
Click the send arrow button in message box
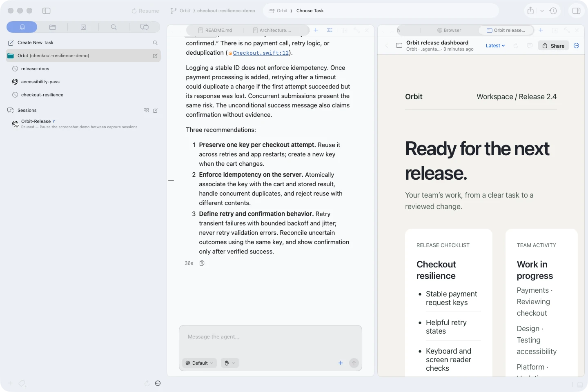click(x=354, y=363)
